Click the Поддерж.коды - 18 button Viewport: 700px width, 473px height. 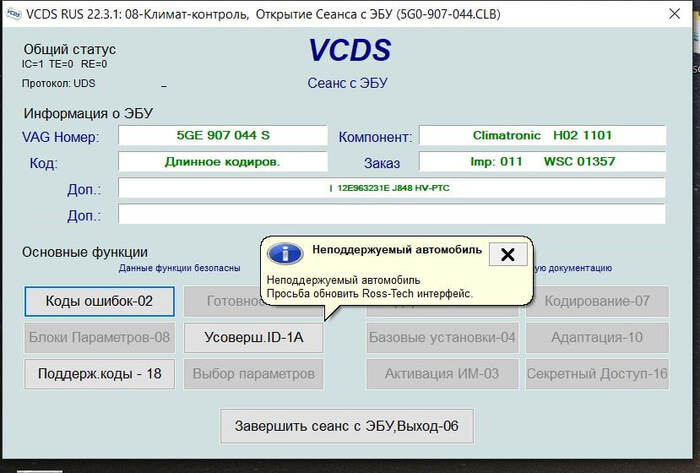click(99, 373)
